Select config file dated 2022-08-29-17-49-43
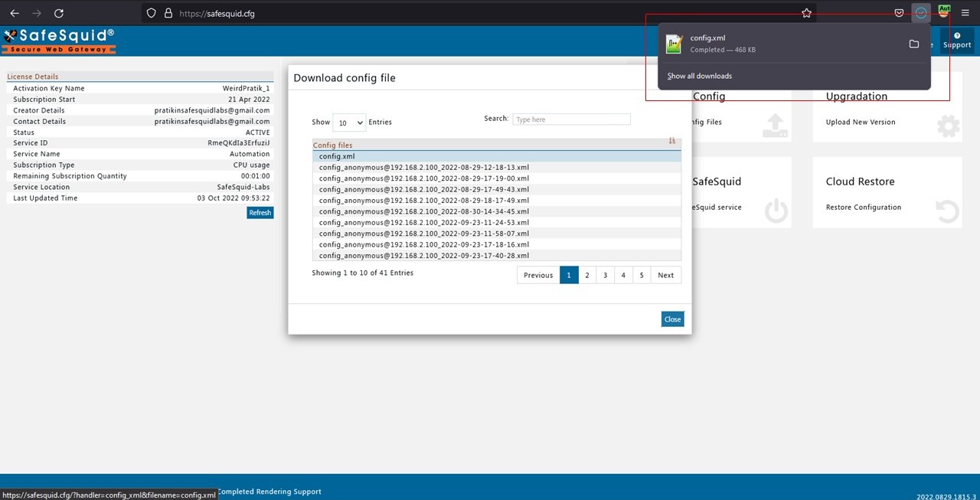980x500 pixels. point(496,189)
